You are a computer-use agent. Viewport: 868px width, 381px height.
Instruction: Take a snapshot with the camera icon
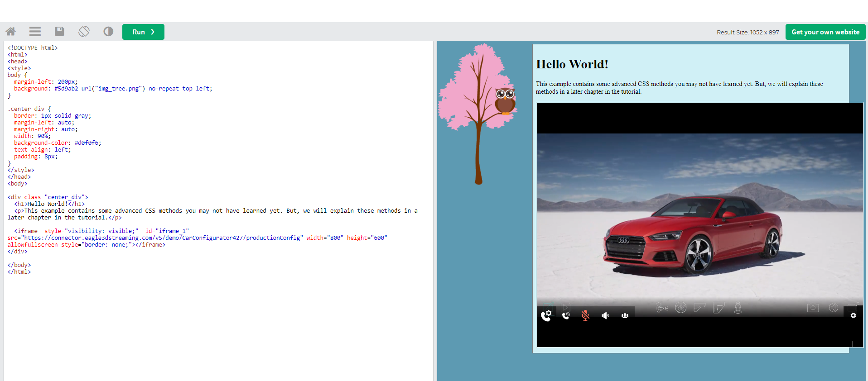(813, 308)
